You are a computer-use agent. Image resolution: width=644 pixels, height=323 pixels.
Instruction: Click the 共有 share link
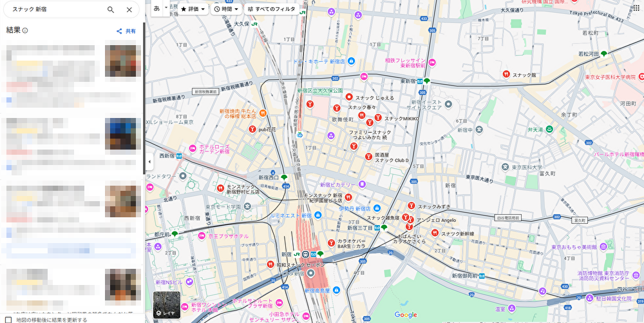(126, 31)
